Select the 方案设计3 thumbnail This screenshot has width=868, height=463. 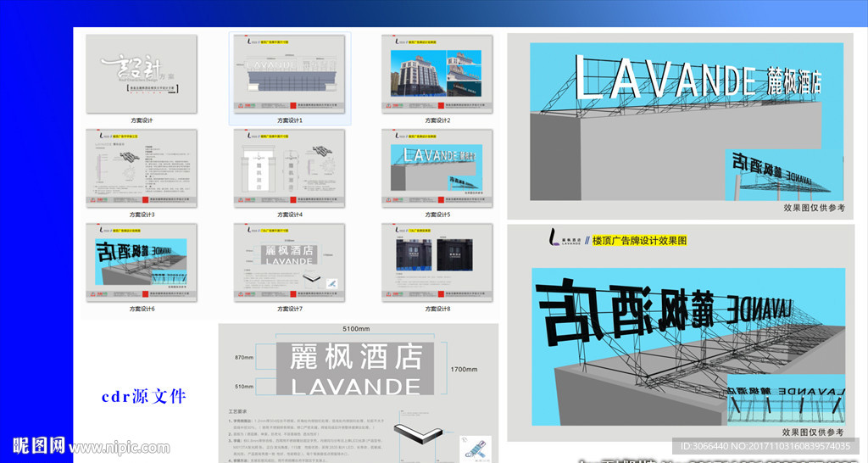point(142,169)
